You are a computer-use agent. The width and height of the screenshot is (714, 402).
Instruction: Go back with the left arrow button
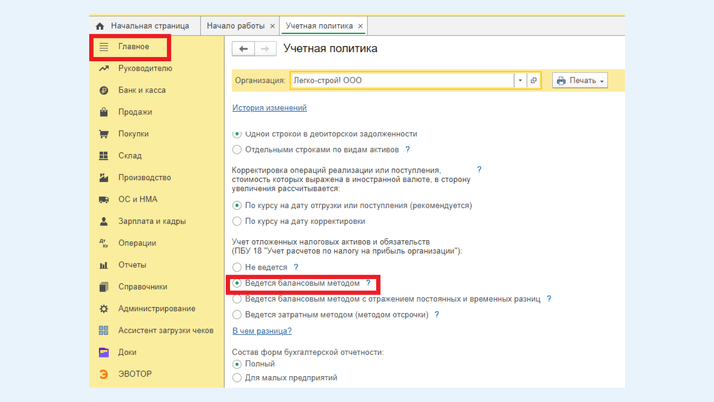tap(243, 49)
